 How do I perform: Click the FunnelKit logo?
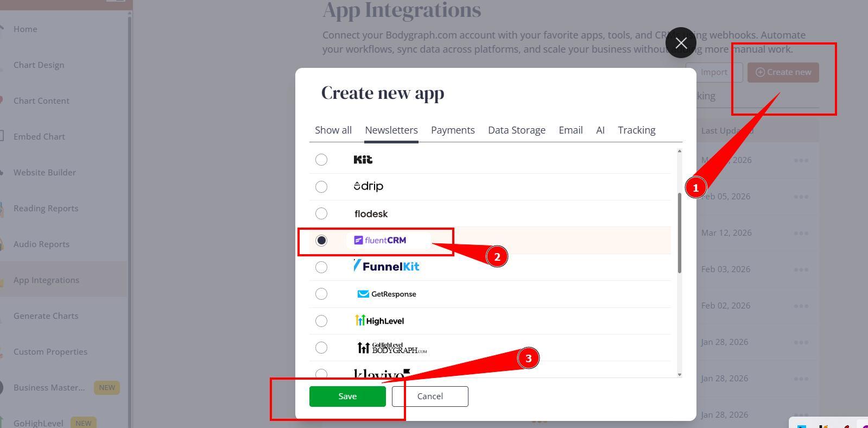point(387,266)
